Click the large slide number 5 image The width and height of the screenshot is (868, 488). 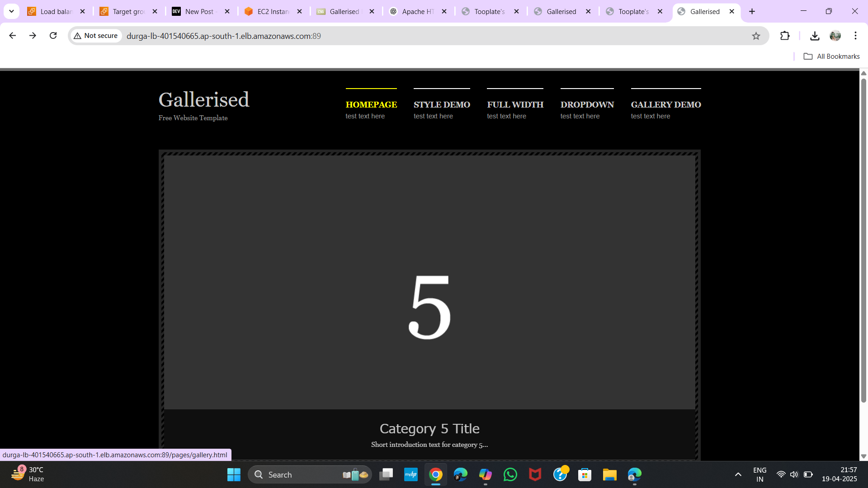tap(429, 282)
